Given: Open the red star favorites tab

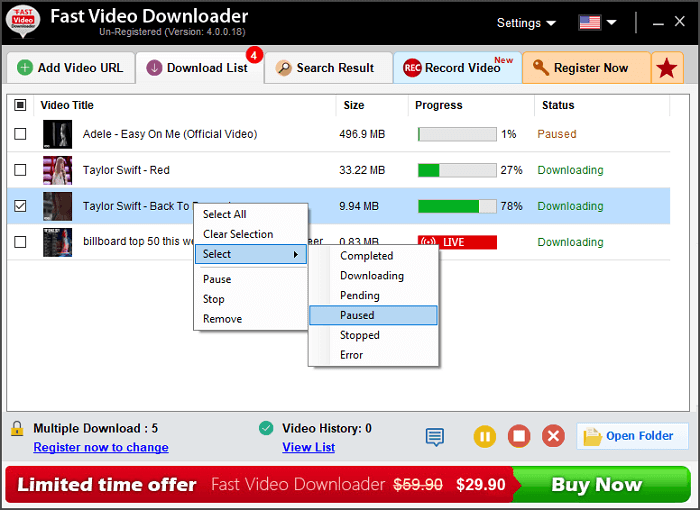Looking at the screenshot, I should click(667, 68).
